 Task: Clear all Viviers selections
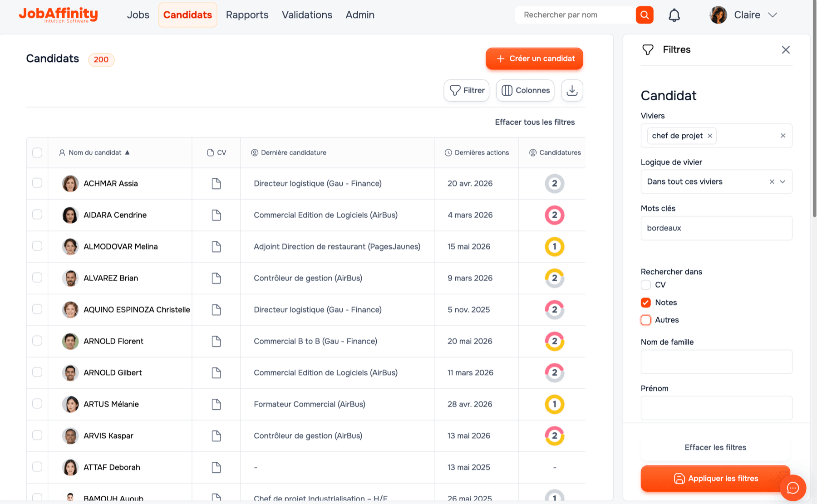[x=783, y=136]
